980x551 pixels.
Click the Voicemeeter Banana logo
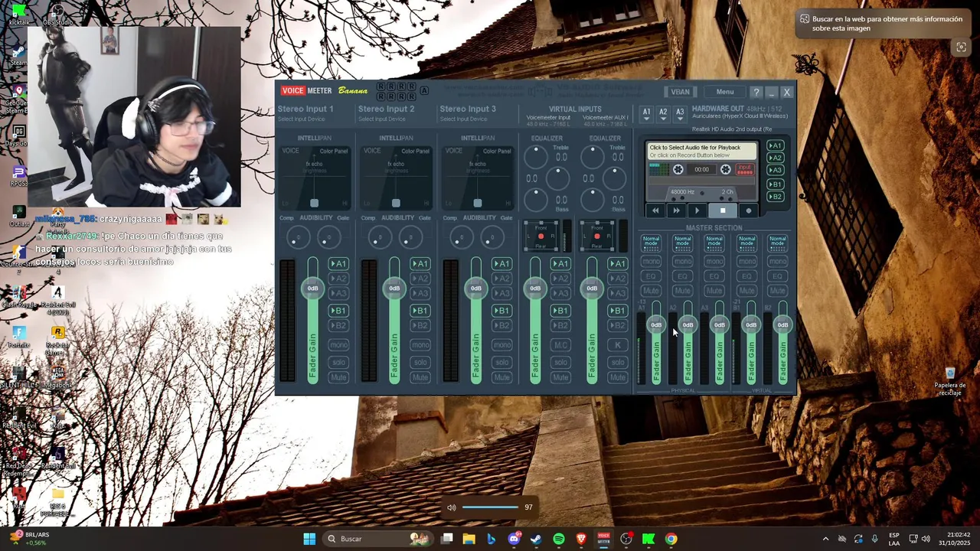pyautogui.click(x=325, y=90)
